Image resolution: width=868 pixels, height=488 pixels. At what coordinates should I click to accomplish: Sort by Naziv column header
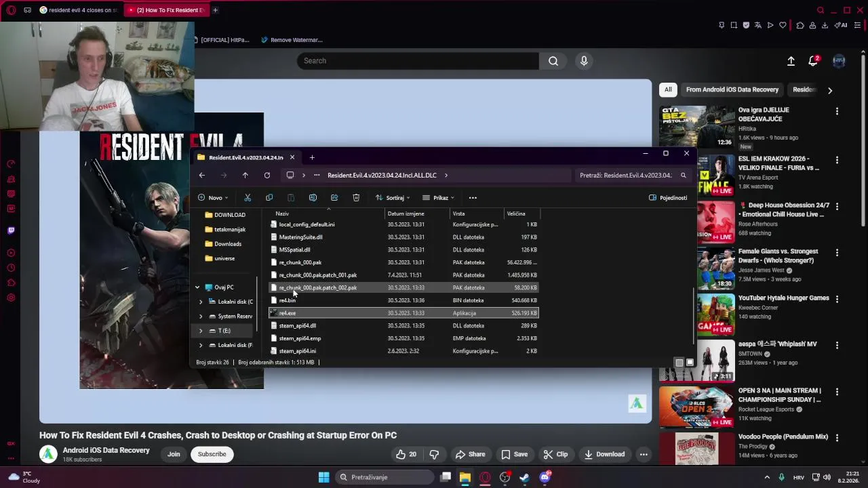282,213
